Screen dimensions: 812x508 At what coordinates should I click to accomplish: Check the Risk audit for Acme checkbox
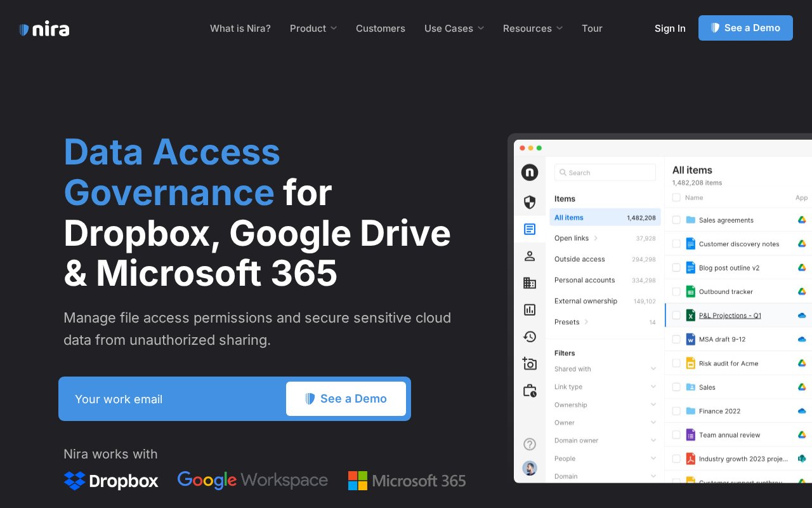coord(676,363)
